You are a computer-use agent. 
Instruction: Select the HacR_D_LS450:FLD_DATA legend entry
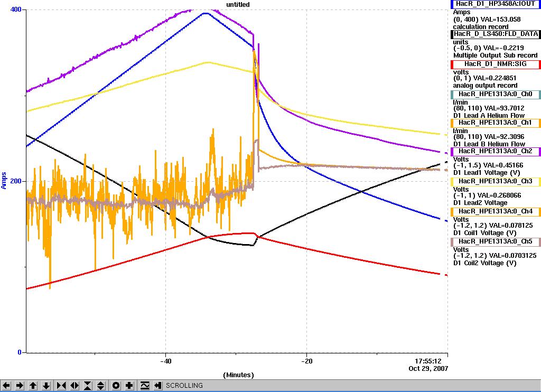[496, 34]
